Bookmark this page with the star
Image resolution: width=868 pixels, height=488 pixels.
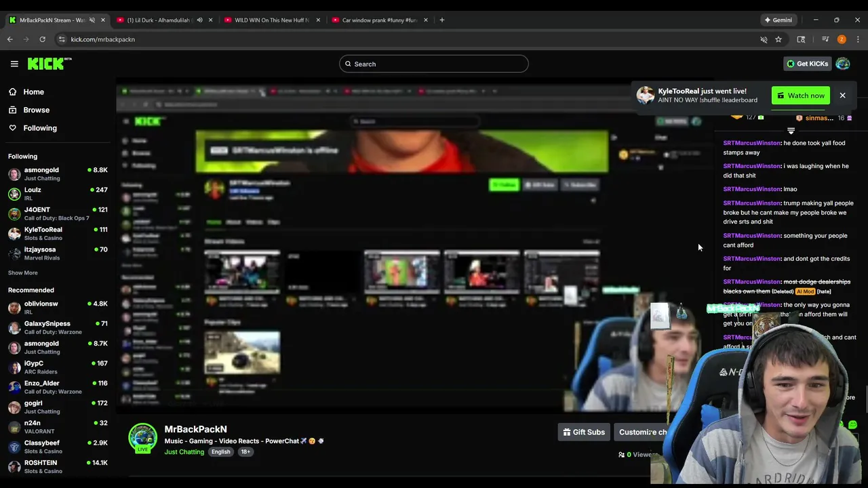coord(778,39)
